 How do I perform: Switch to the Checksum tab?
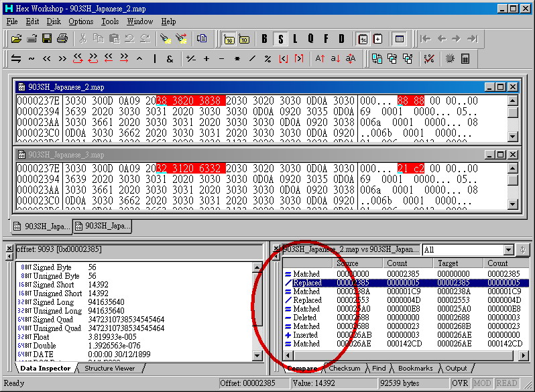click(345, 368)
